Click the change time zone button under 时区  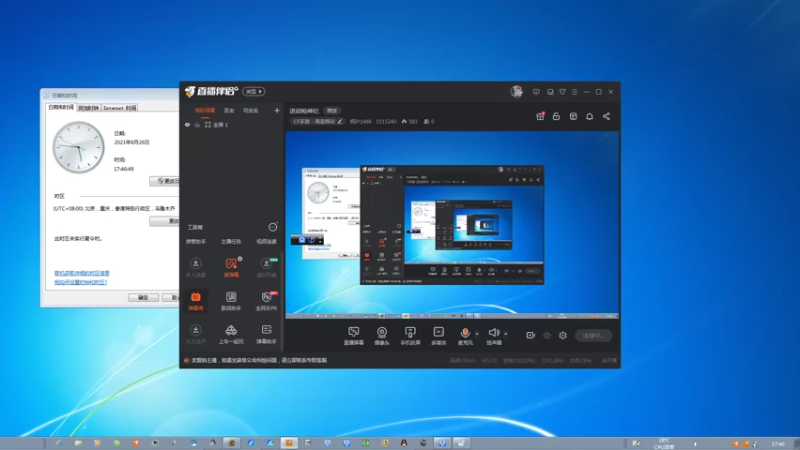pyautogui.click(x=164, y=221)
